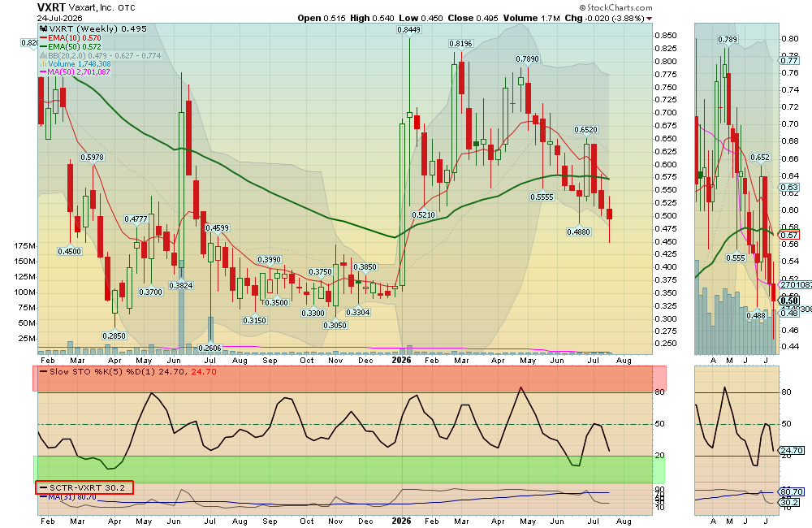
Task: Click the 0.8449 peak price label
Action: [408, 29]
